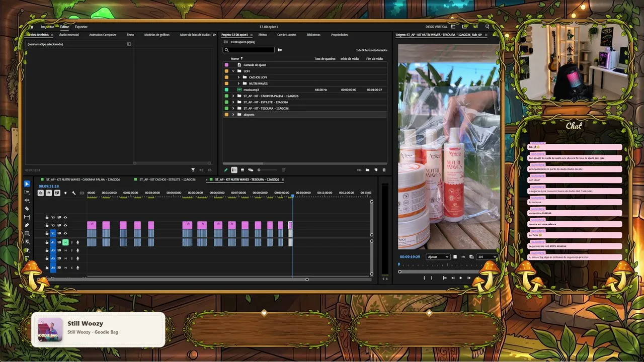Open Project panel hamburger menu
644x362 pixels.
(x=252, y=35)
